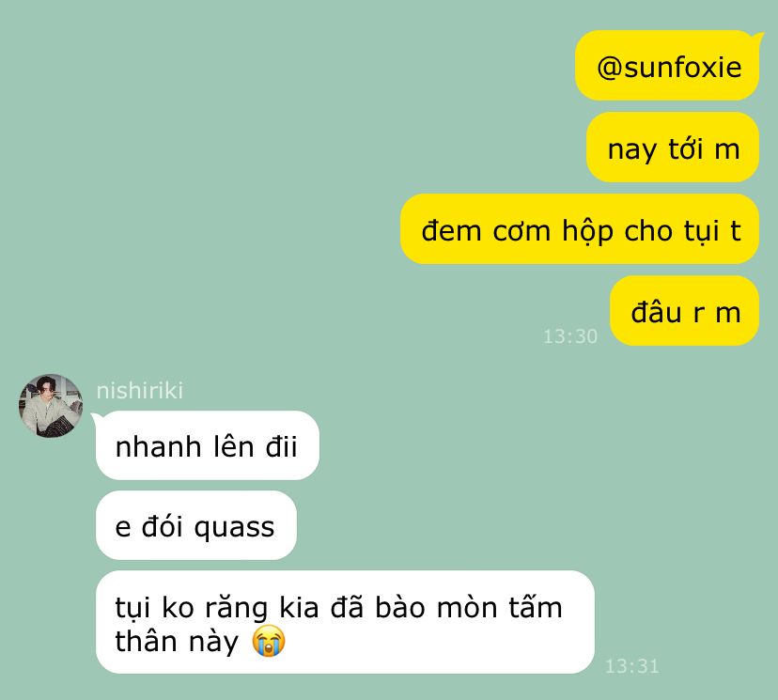Tap the 'đâu r m' message bubble
The image size is (778, 700).
point(685,311)
